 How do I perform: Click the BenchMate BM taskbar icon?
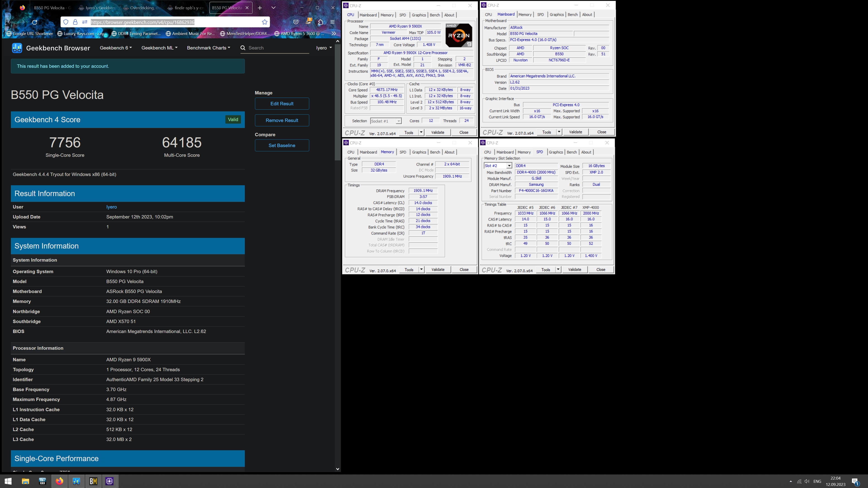tap(93, 481)
